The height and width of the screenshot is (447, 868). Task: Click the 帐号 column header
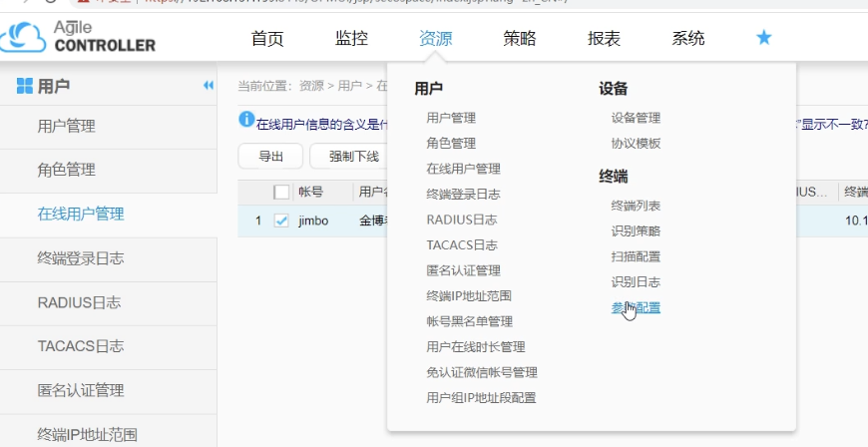[x=311, y=193]
